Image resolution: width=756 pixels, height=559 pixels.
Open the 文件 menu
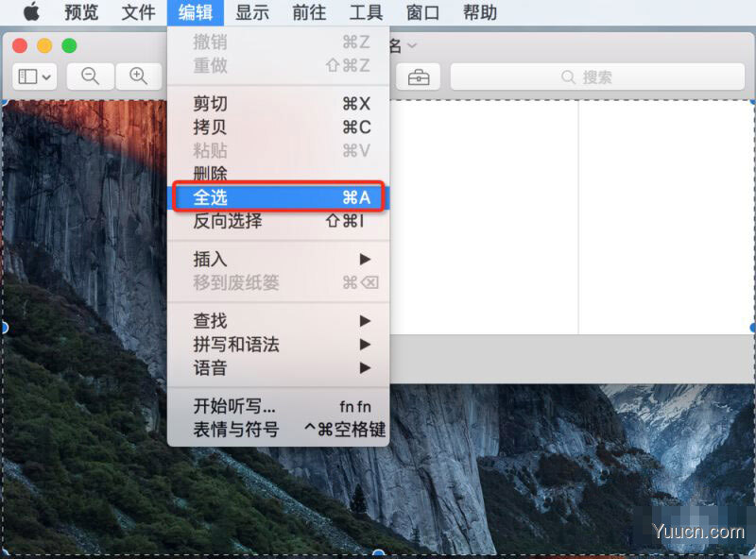click(138, 12)
